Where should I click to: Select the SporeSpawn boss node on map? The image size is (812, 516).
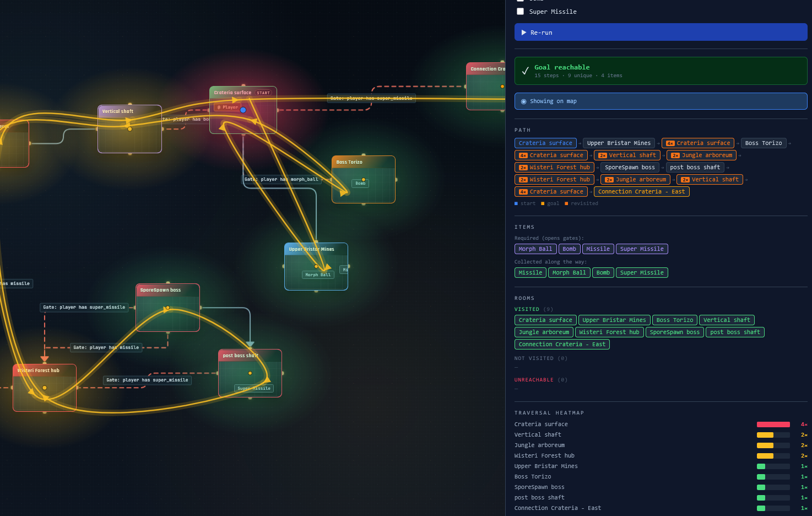tap(168, 308)
